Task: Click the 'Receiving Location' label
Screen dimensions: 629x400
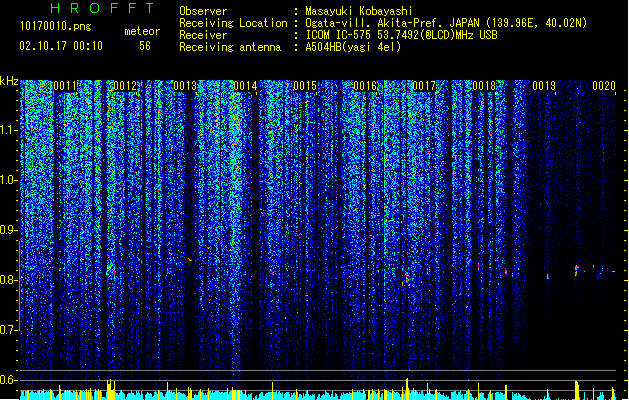Action: tap(233, 23)
